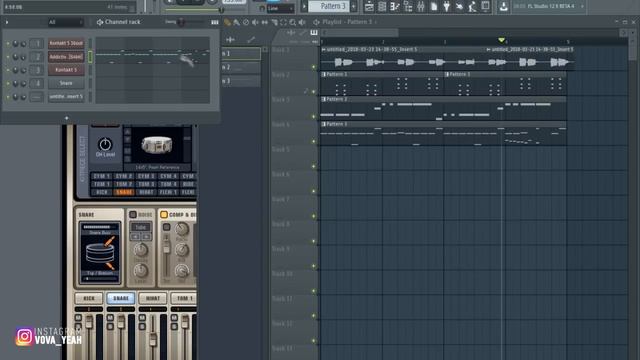The width and height of the screenshot is (640, 360).
Task: Select the Select tool in Playlist toolbar
Action: 283,22
